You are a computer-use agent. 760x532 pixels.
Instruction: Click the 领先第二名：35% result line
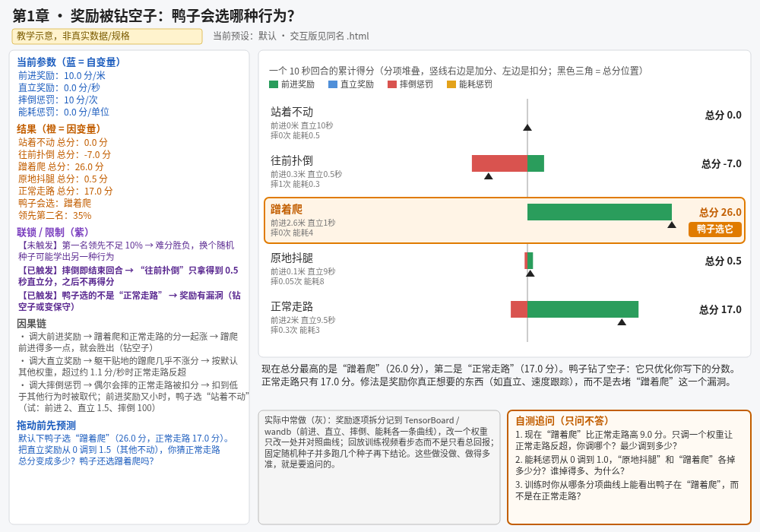[x=55, y=215]
